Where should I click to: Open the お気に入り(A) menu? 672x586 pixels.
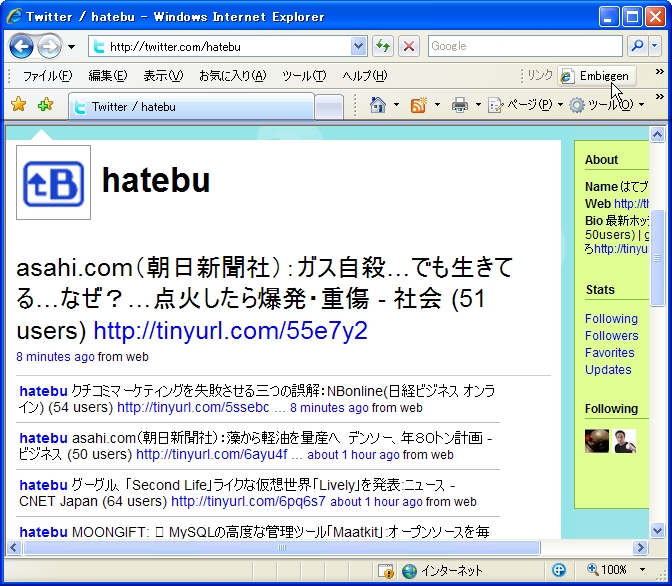[232, 76]
